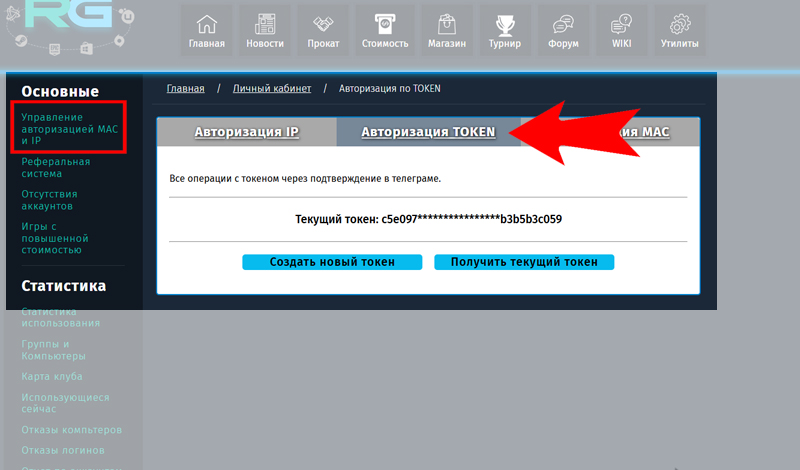800x470 pixels.
Task: Open Отсутствия аккаунтов in the sidebar
Action: pyautogui.click(x=49, y=200)
